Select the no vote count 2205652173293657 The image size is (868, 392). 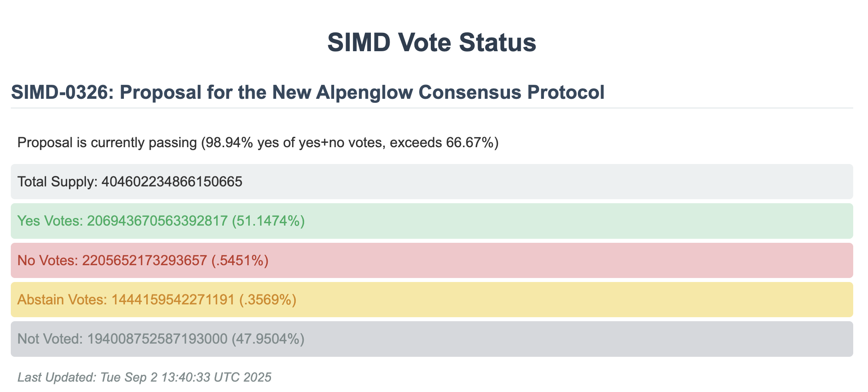(144, 260)
